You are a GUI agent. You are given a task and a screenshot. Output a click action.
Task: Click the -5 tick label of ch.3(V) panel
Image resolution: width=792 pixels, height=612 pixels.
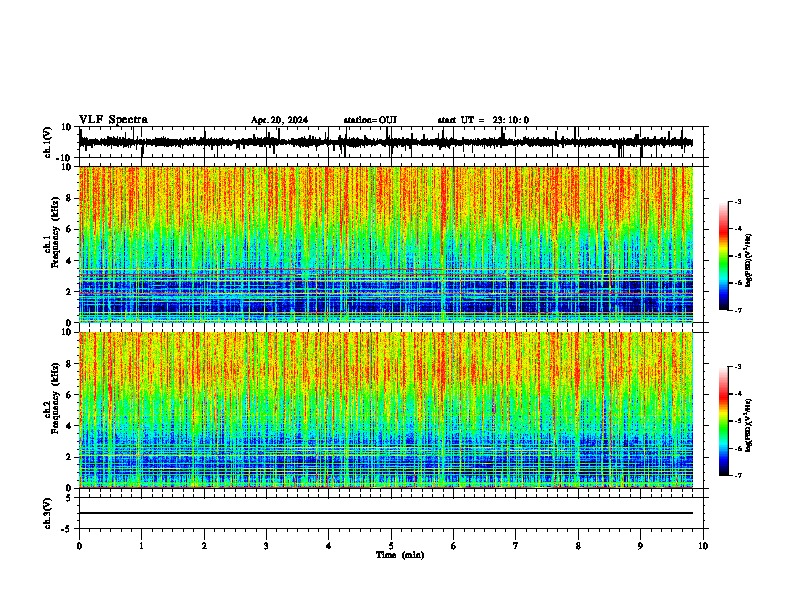click(67, 529)
